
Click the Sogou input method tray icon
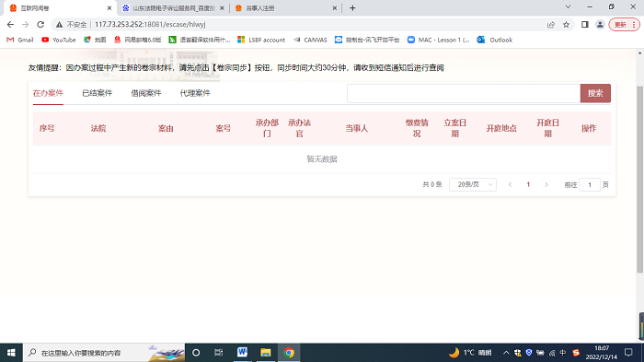click(x=576, y=353)
